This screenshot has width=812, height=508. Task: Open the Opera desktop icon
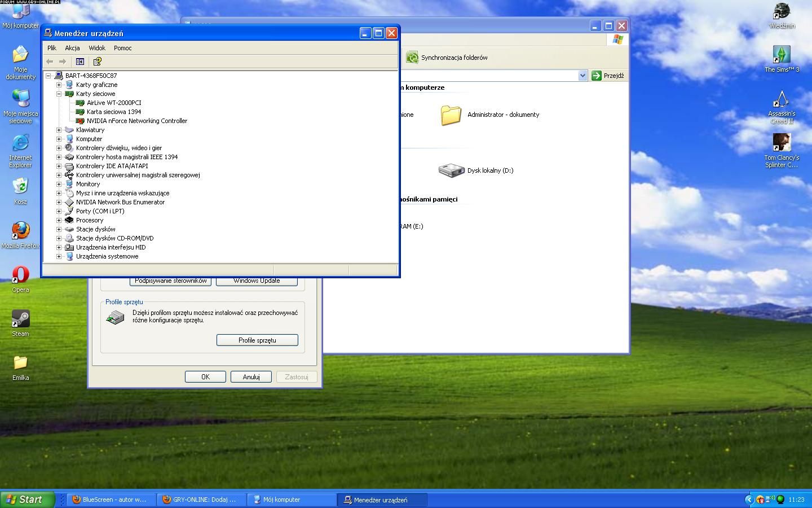pos(21,275)
